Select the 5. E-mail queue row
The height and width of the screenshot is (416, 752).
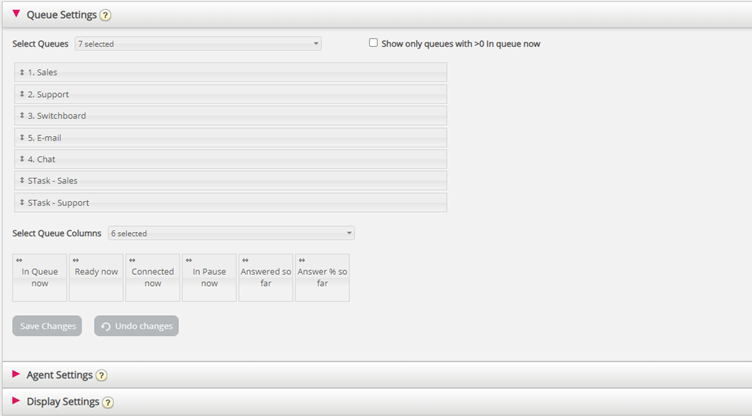[230, 137]
